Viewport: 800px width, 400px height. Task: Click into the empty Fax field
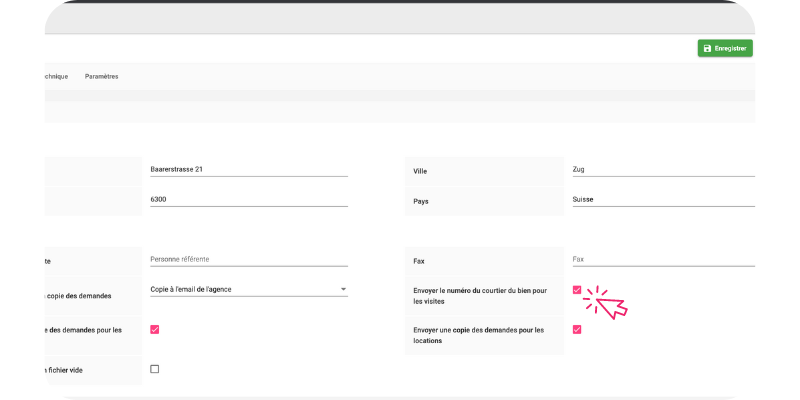point(662,260)
